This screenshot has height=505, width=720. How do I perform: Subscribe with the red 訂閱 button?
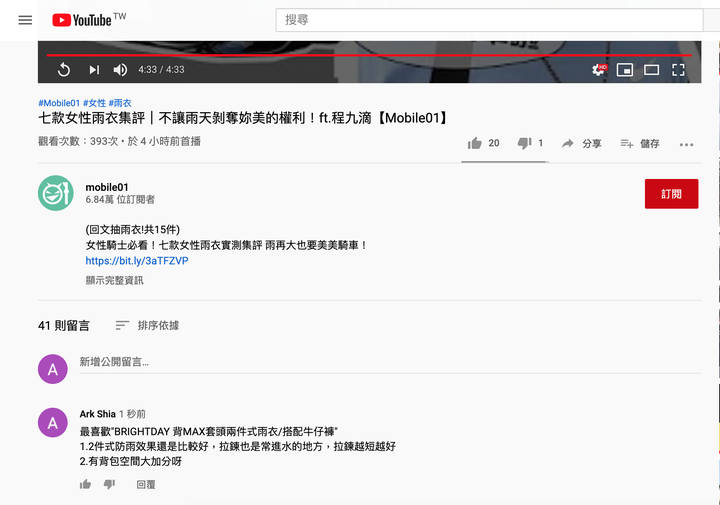click(x=671, y=194)
